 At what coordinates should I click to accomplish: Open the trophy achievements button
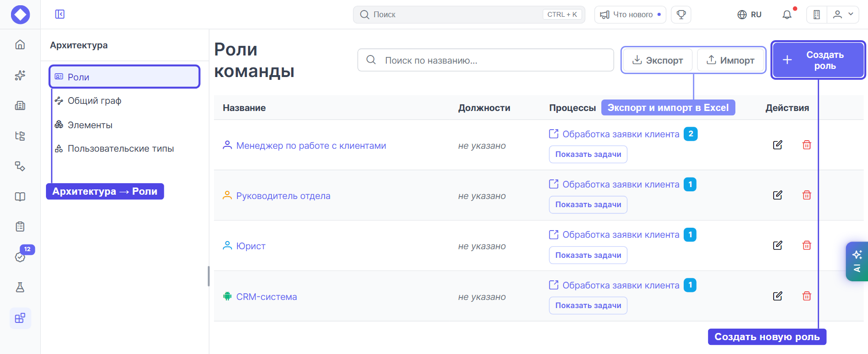[x=681, y=14]
